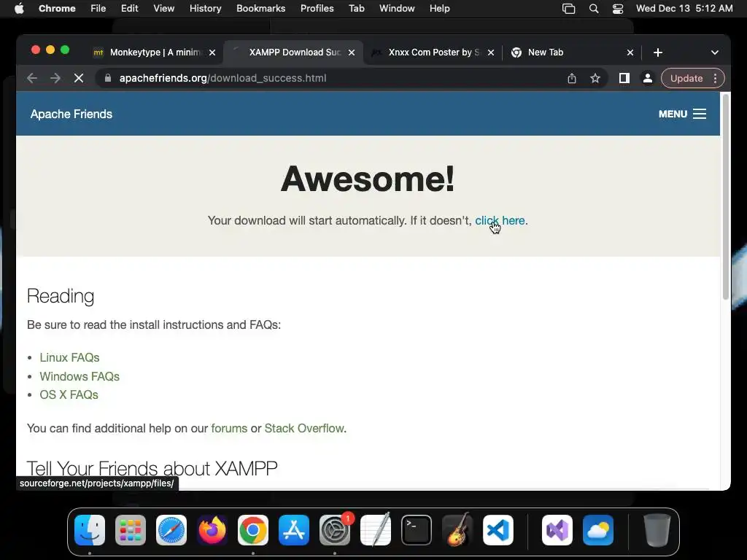Open the Tab menu
The image size is (747, 560).
click(356, 9)
